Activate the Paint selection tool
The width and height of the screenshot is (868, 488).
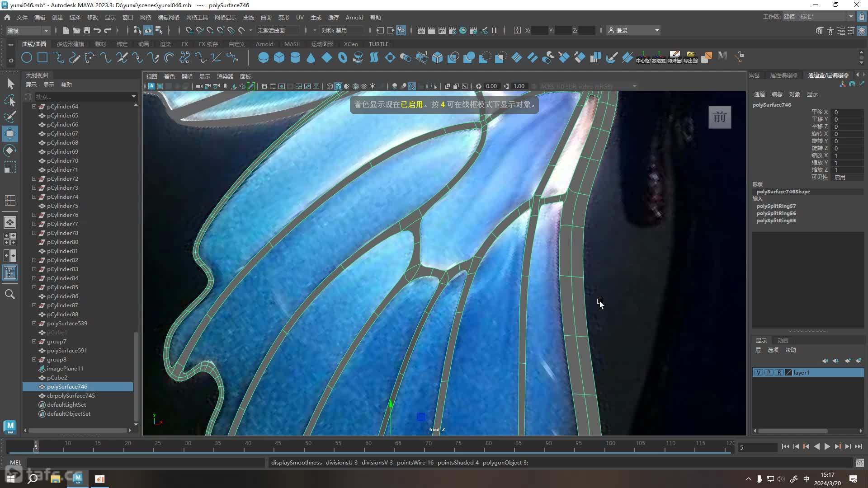point(10,117)
